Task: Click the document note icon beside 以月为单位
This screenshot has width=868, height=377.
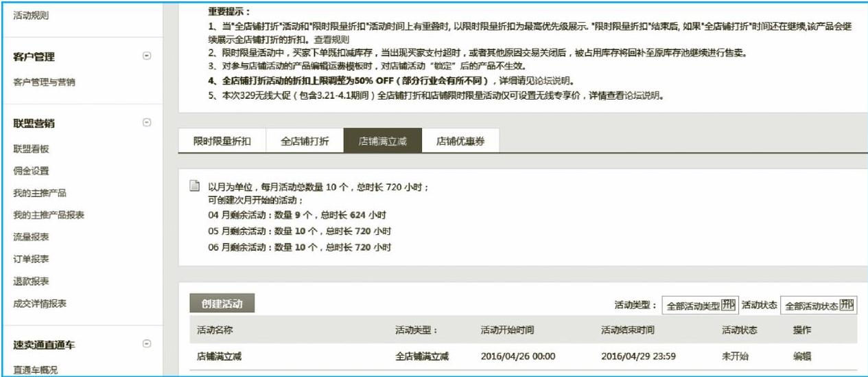Action: point(195,187)
